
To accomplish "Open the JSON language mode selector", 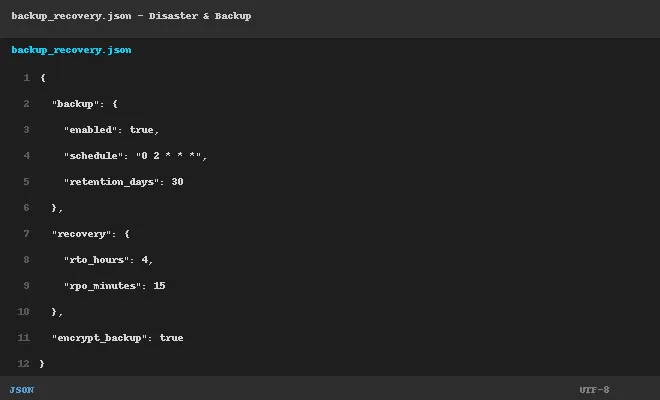I will pyautogui.click(x=22, y=390).
